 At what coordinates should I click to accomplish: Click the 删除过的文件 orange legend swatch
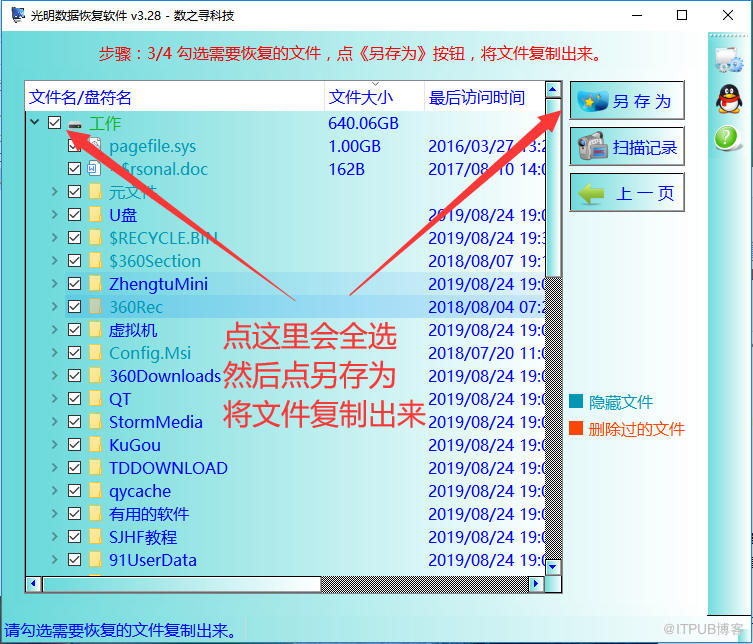point(576,428)
